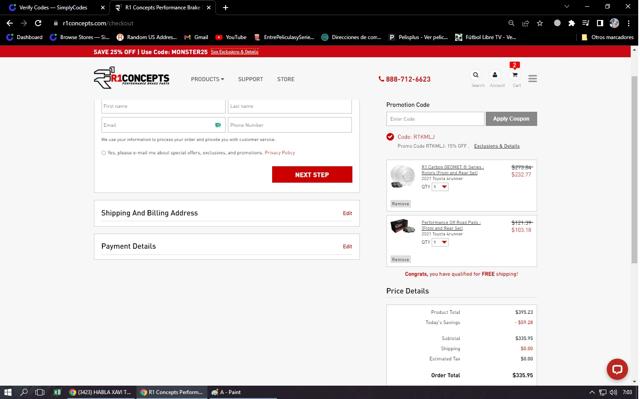Click the rotors product thumbnail
Image resolution: width=640 pixels, height=399 pixels.
tap(402, 177)
